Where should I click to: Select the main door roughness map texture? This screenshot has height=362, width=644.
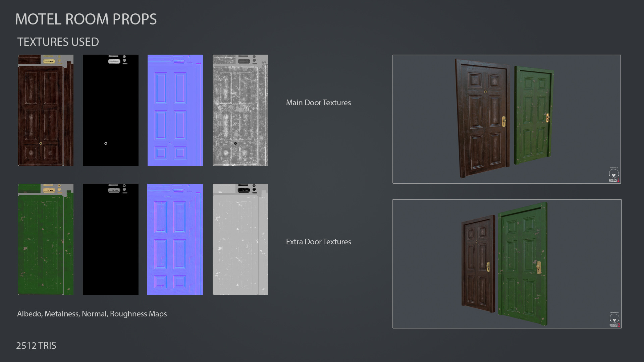(x=240, y=111)
